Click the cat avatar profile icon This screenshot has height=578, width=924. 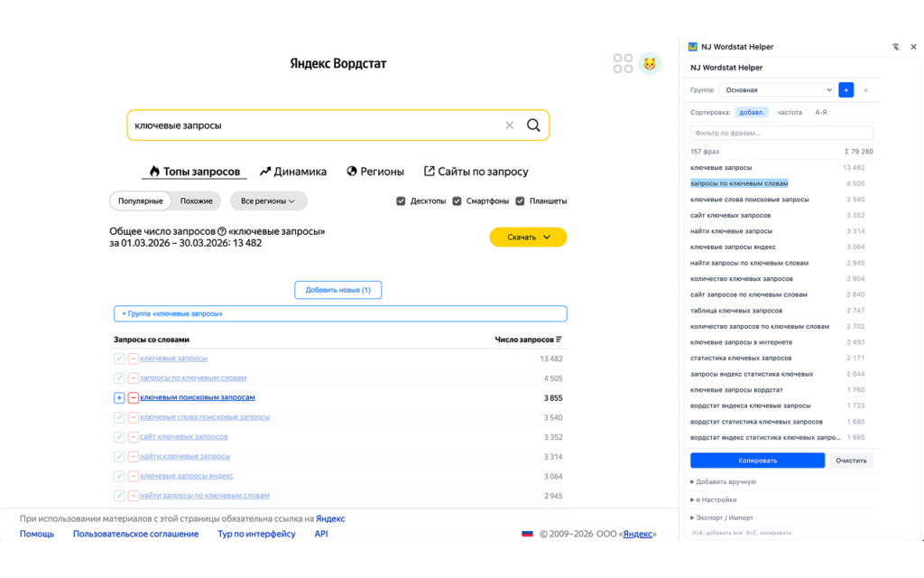click(650, 64)
